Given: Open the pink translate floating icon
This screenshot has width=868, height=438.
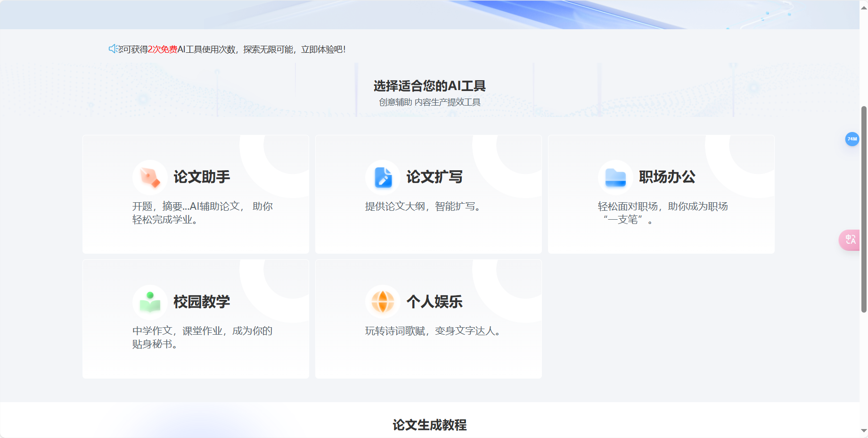Looking at the screenshot, I should [x=850, y=240].
